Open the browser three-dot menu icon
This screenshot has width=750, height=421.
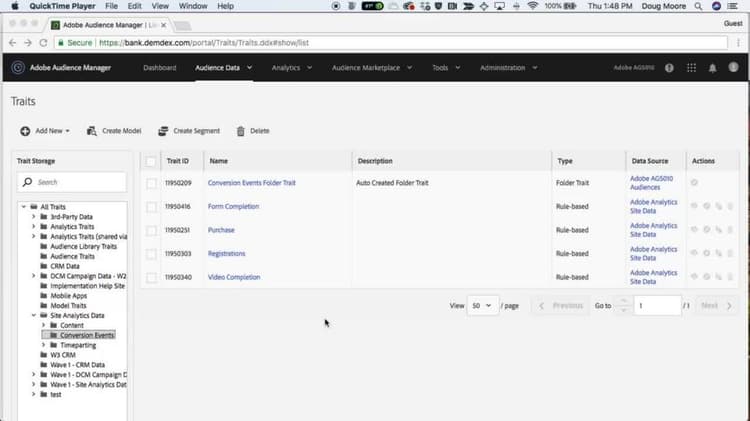[x=738, y=43]
